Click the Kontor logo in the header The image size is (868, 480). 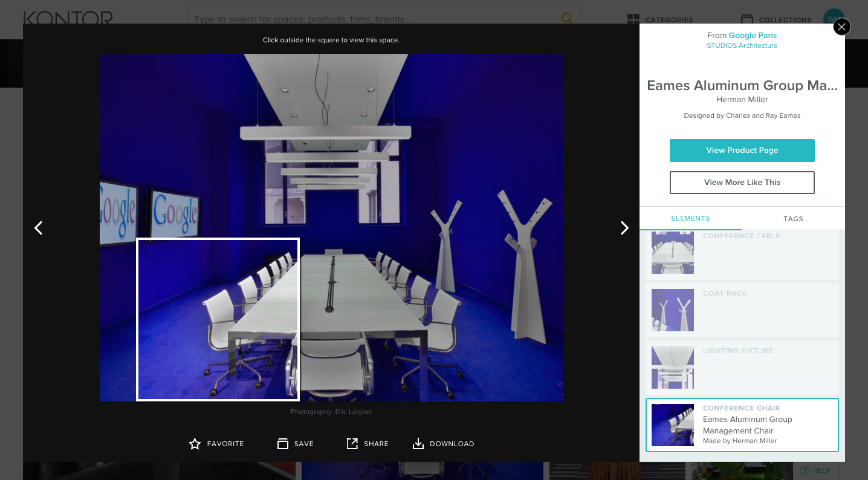click(68, 18)
